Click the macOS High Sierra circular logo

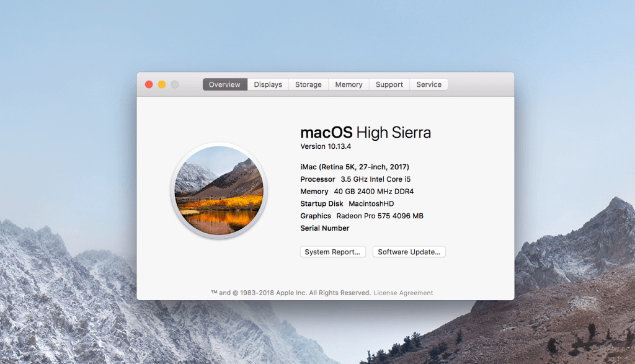(x=219, y=190)
